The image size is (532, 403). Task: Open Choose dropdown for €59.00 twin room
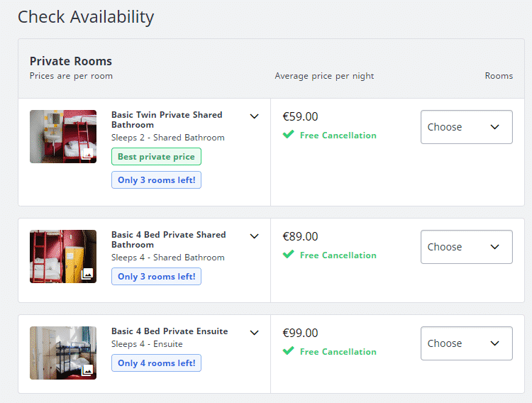[466, 127]
